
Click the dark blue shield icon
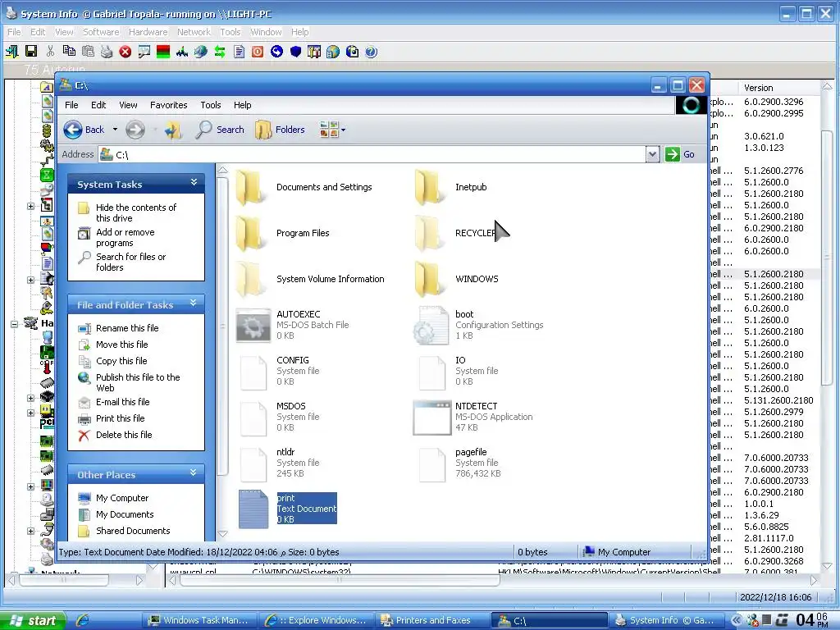coord(295,52)
